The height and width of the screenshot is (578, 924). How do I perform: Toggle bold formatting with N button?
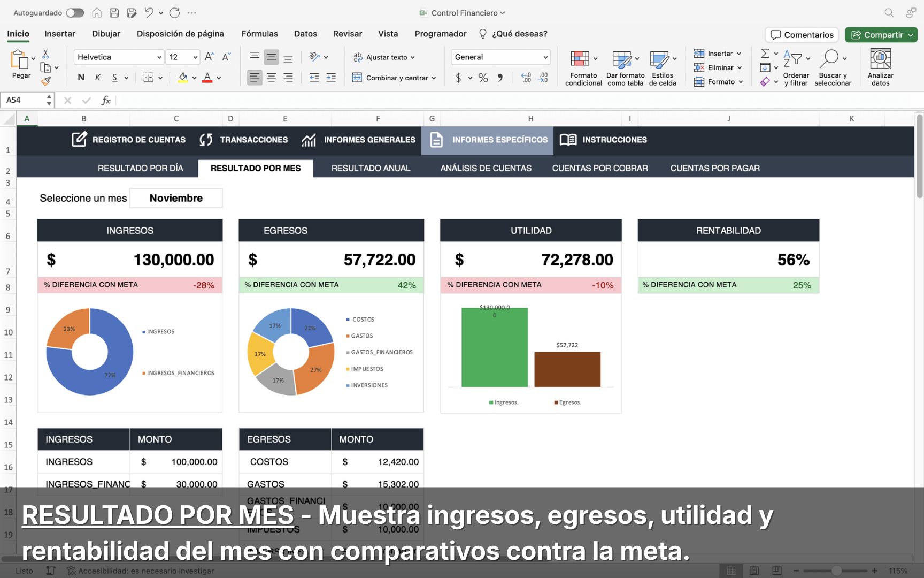81,78
